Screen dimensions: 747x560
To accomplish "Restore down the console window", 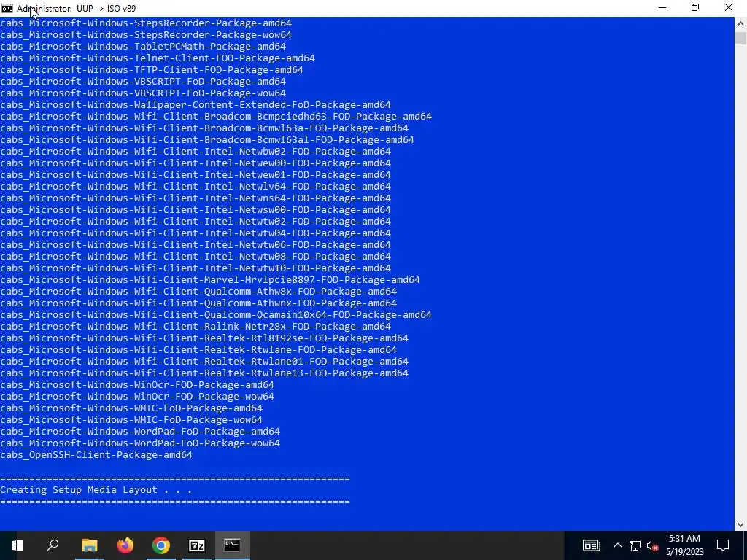I will [695, 8].
